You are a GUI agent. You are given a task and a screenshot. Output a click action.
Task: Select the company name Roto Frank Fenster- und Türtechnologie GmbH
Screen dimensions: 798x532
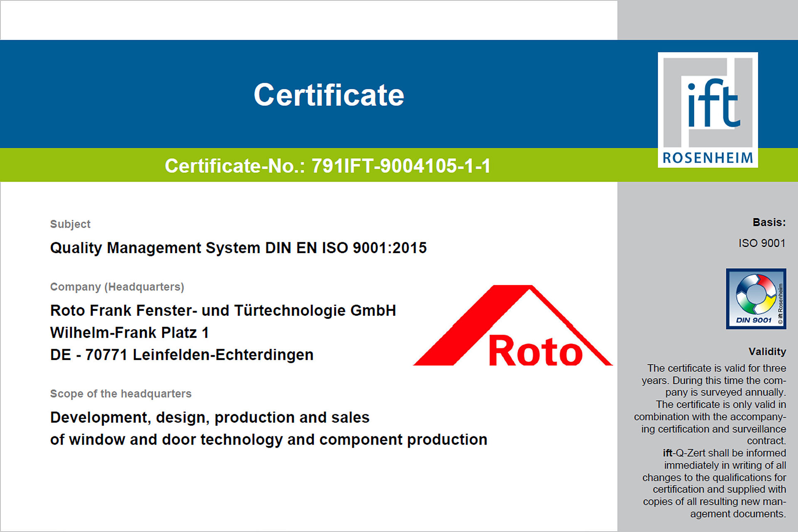pos(223,310)
